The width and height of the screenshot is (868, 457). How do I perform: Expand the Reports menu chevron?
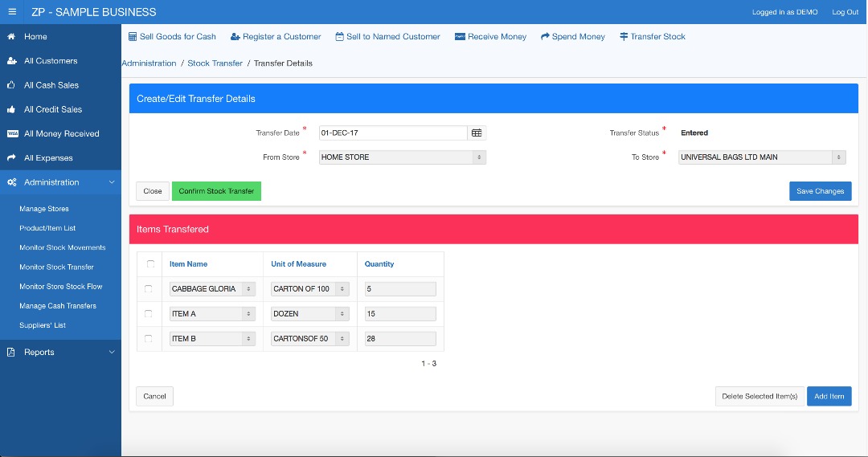click(x=112, y=352)
